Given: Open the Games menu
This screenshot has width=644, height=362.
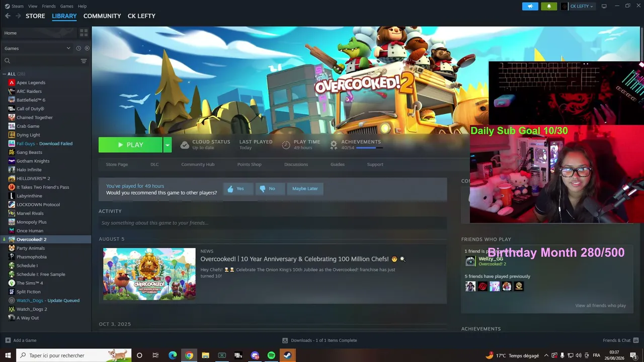Looking at the screenshot, I should (67, 6).
